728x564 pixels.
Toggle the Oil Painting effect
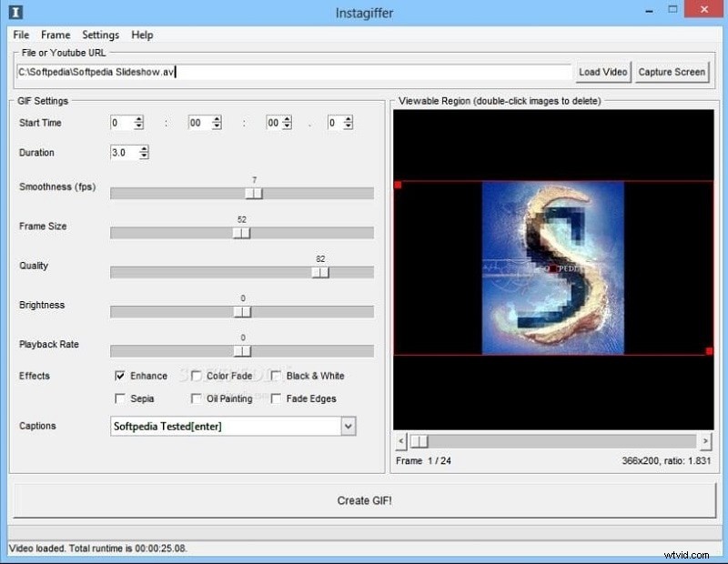pos(197,398)
